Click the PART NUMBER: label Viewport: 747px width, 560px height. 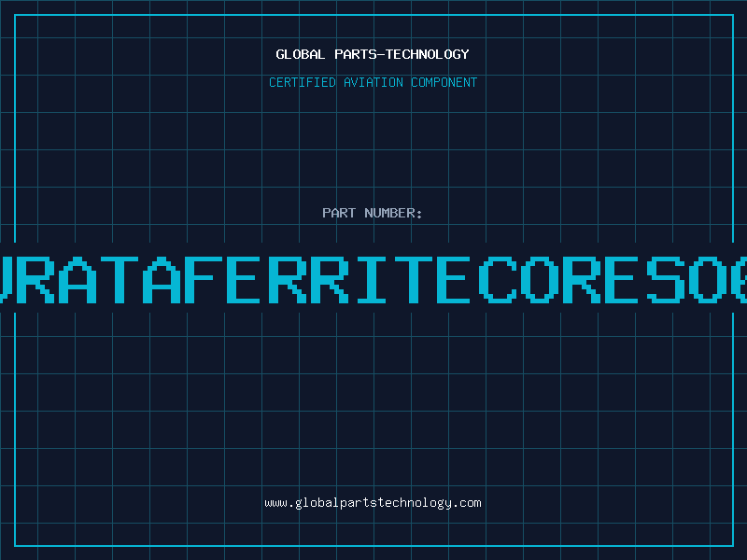(x=373, y=213)
